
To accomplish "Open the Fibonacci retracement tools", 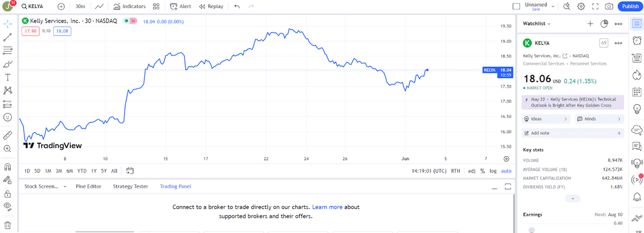I will pos(8,50).
